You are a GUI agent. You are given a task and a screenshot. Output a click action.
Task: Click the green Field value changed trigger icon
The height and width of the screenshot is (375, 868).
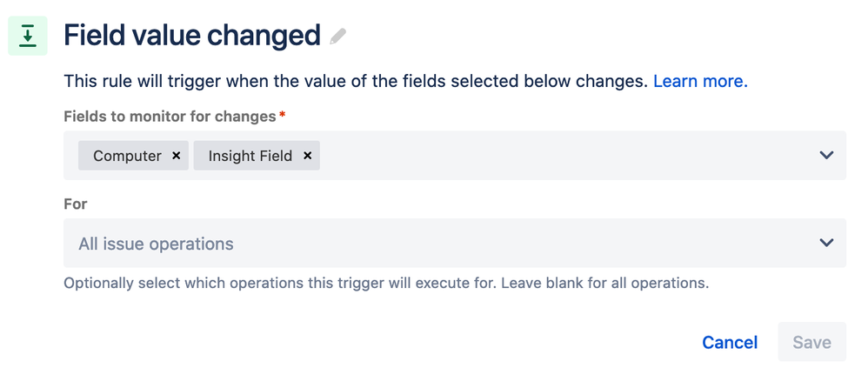point(28,36)
